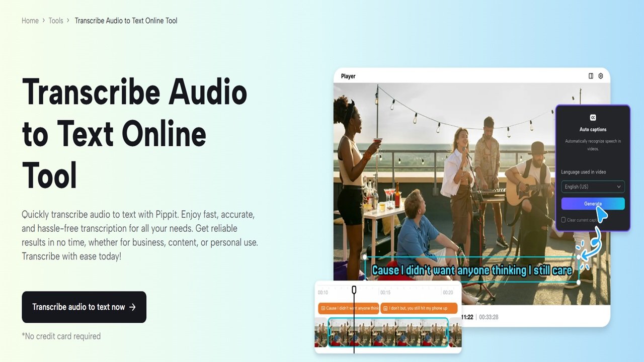Go to the Home breadcrumb link
The width and height of the screenshot is (644, 362).
coord(30,21)
